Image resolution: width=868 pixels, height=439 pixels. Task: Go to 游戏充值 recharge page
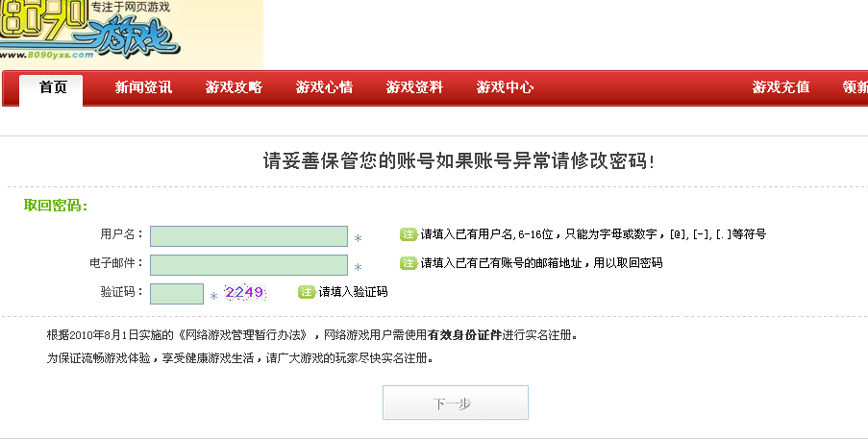pos(781,88)
